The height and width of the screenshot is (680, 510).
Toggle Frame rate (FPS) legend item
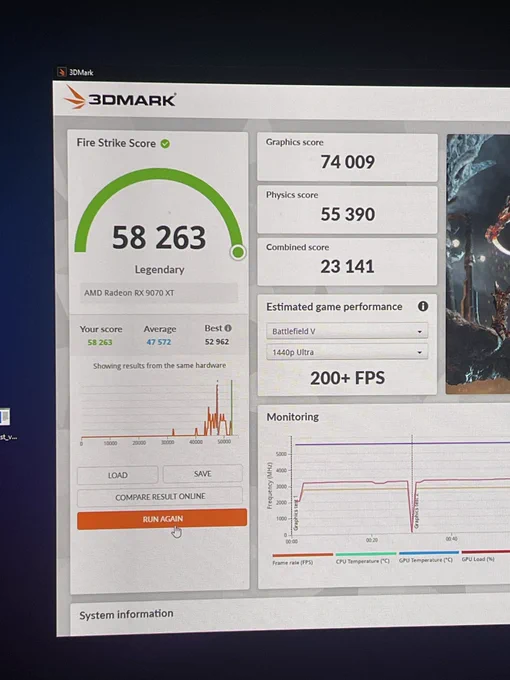[302, 559]
